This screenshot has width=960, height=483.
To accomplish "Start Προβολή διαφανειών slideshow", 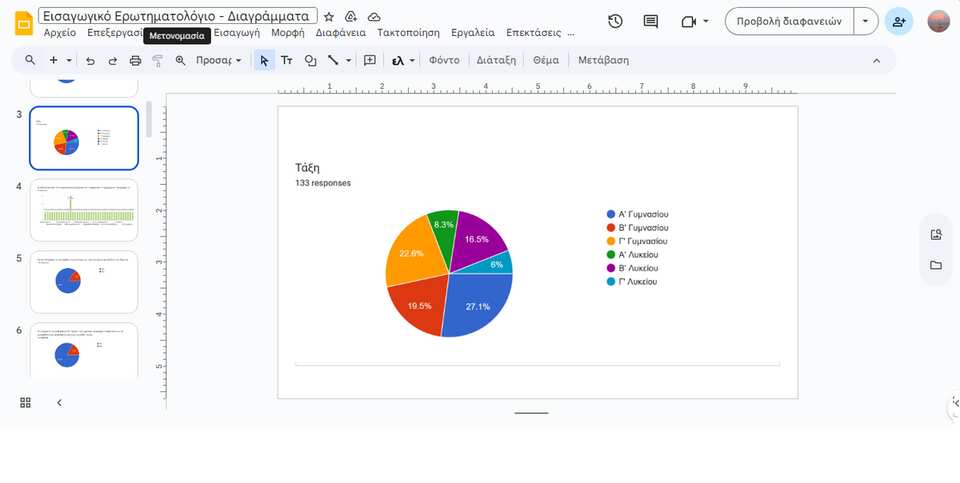I will (789, 21).
